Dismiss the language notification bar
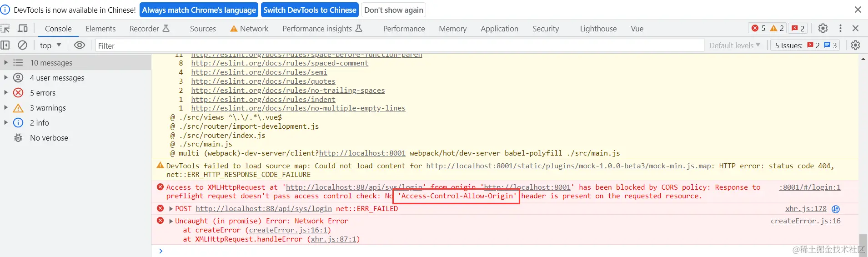This screenshot has width=868, height=257. [x=858, y=10]
